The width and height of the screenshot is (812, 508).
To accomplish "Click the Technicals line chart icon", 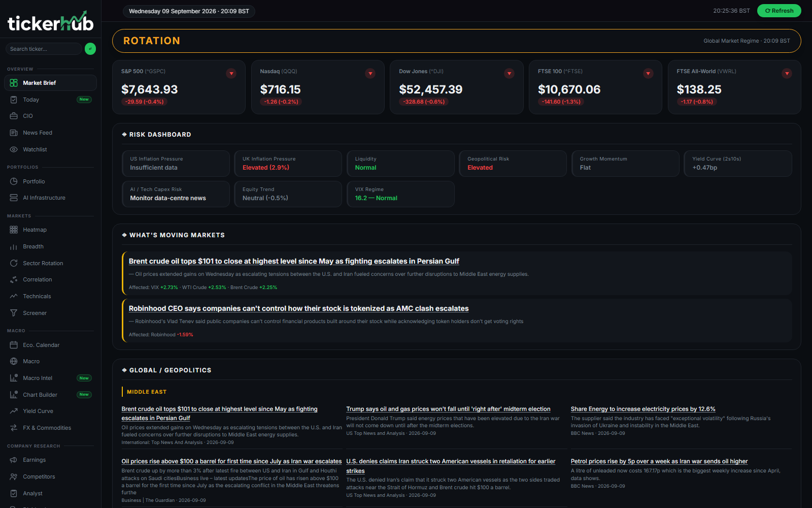I will click(x=14, y=296).
